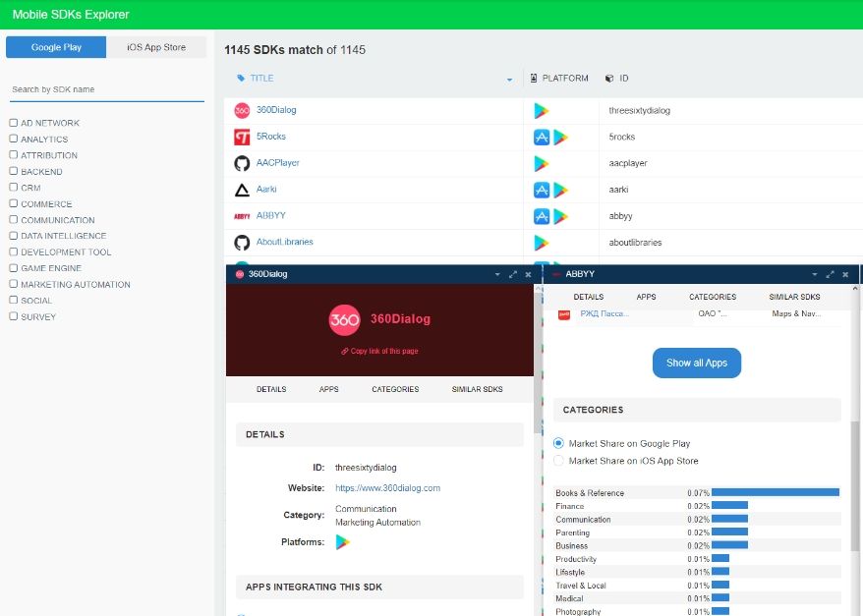
Task: Check the MARKETING AUTOMATION filter
Action: [11, 284]
